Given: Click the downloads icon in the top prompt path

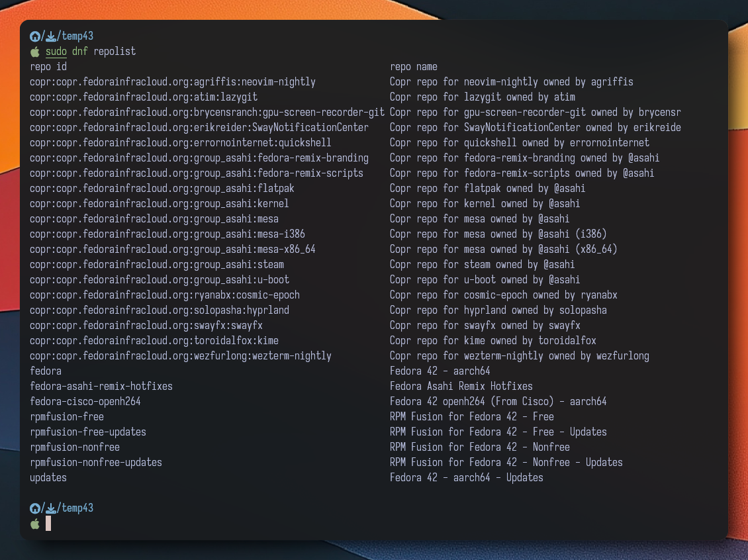Looking at the screenshot, I should (51, 36).
